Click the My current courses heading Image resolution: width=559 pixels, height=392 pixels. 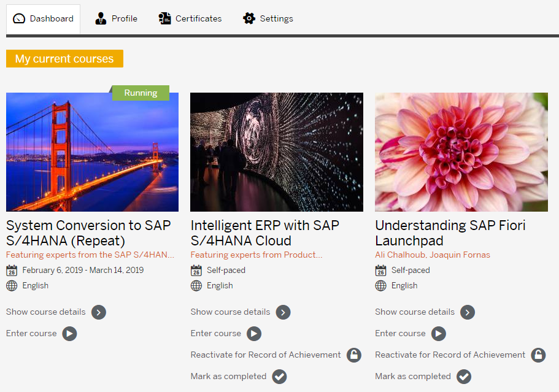pos(64,58)
